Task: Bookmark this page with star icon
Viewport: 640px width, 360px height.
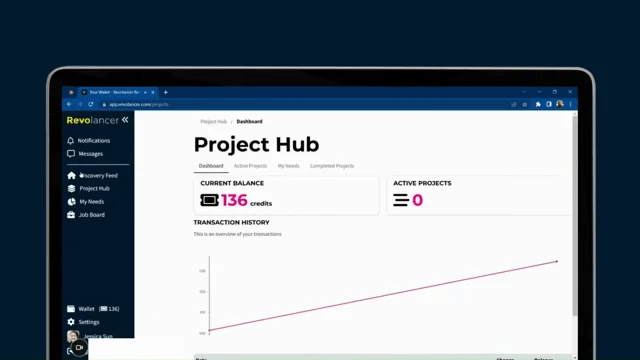Action: pos(525,104)
